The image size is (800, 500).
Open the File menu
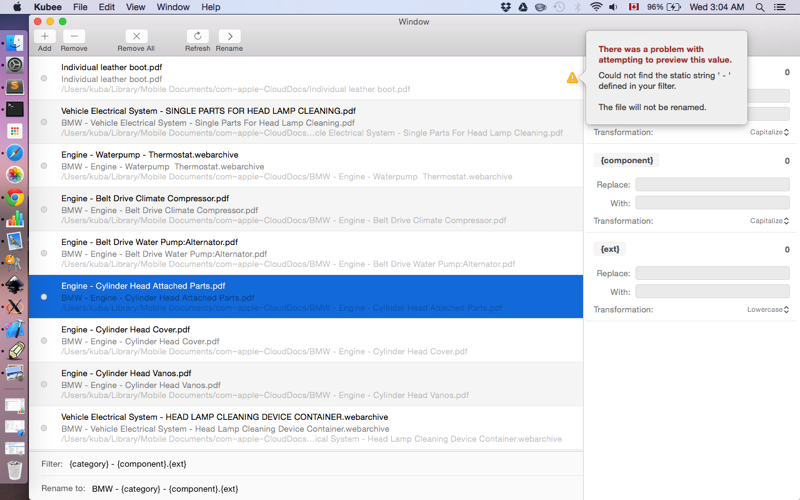(80, 7)
